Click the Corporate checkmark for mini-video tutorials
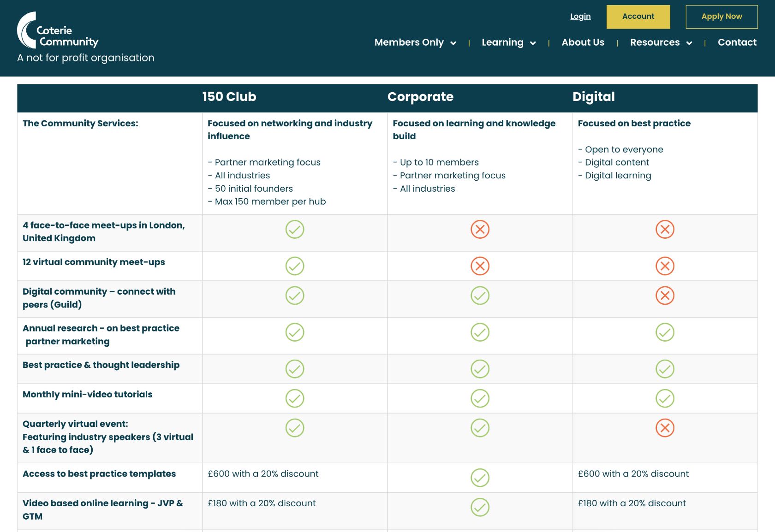The width and height of the screenshot is (775, 532). (480, 398)
